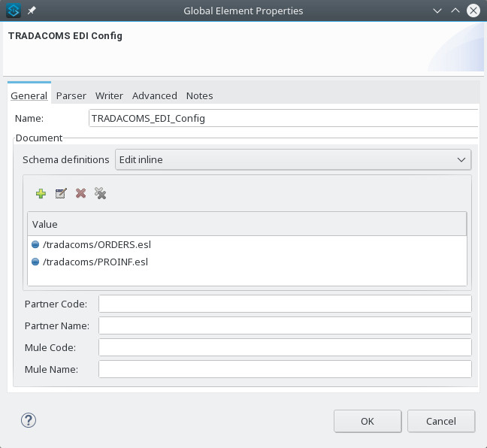Click the Name text field

click(283, 119)
